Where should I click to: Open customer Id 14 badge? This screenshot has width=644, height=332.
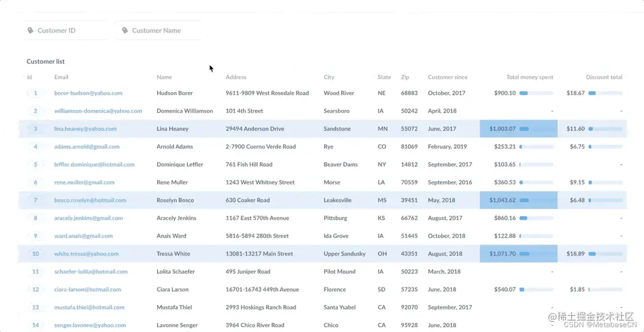[35, 325]
